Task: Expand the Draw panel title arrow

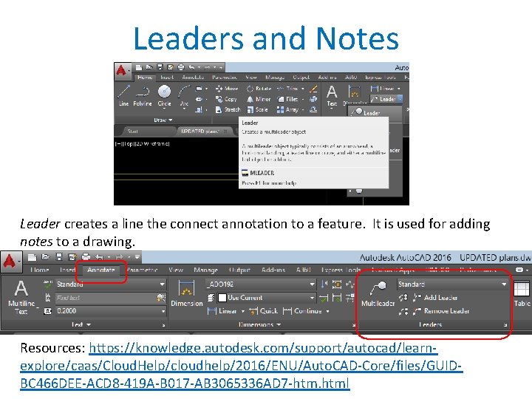Action: (171, 120)
